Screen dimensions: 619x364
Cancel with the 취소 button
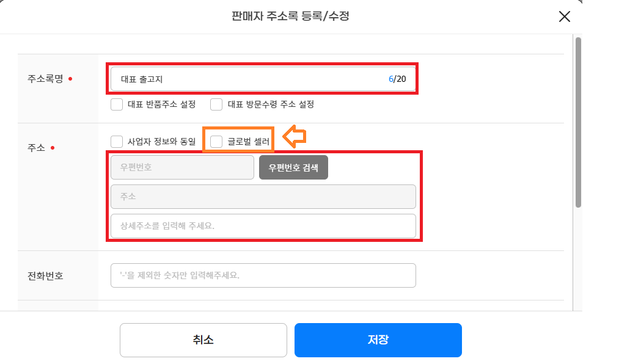click(x=203, y=340)
